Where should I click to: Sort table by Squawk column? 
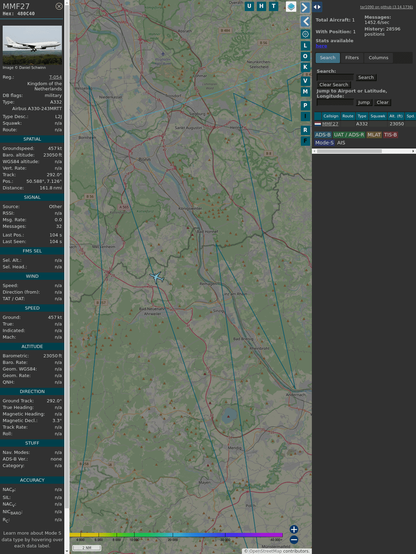click(377, 116)
